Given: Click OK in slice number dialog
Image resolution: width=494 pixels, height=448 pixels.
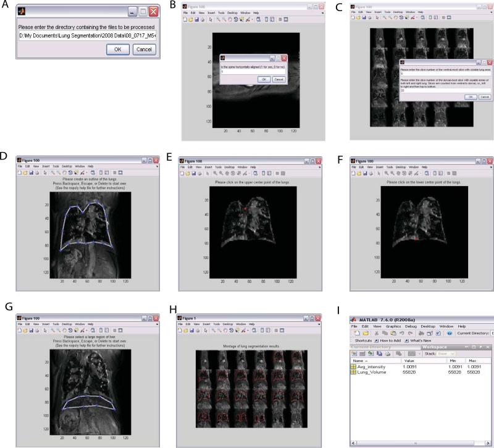Looking at the screenshot, I should tap(471, 97).
